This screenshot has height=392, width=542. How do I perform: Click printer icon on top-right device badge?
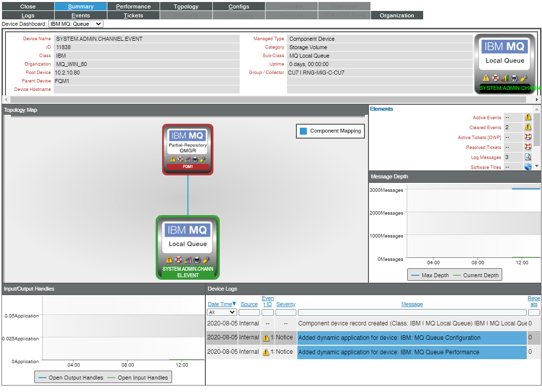click(514, 78)
